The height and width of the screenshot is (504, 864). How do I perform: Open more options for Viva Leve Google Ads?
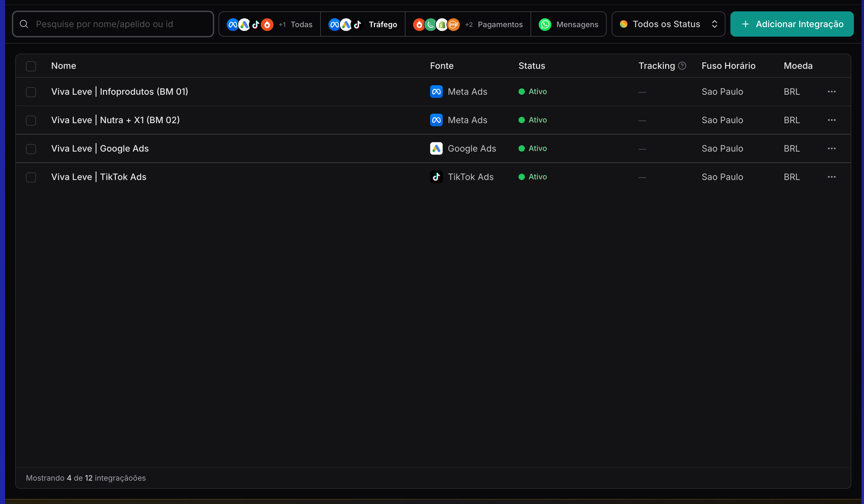pos(831,148)
